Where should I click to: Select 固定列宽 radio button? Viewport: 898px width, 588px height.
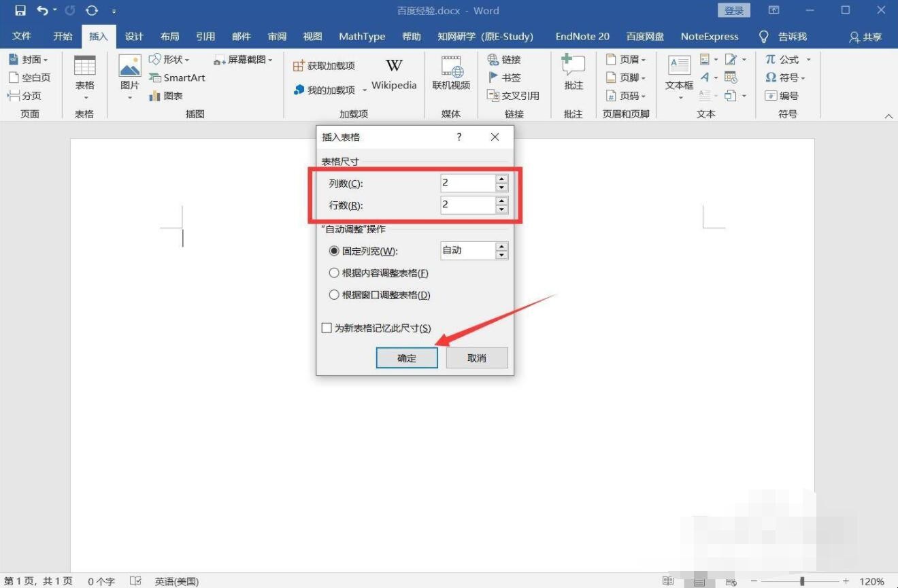[x=333, y=251]
